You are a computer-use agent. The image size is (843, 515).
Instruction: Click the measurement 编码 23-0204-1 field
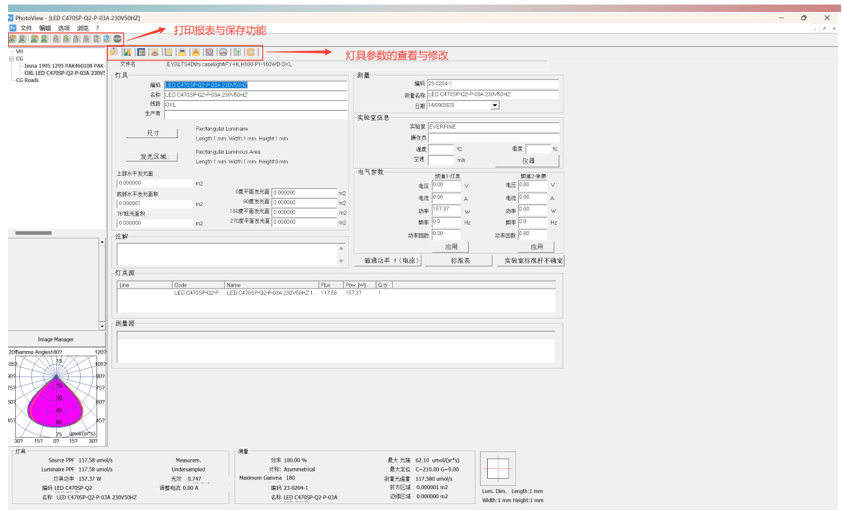coord(492,84)
